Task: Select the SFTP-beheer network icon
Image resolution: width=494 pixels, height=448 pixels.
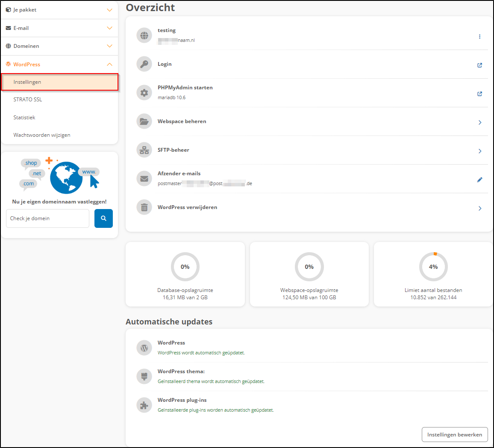Action: tap(144, 150)
